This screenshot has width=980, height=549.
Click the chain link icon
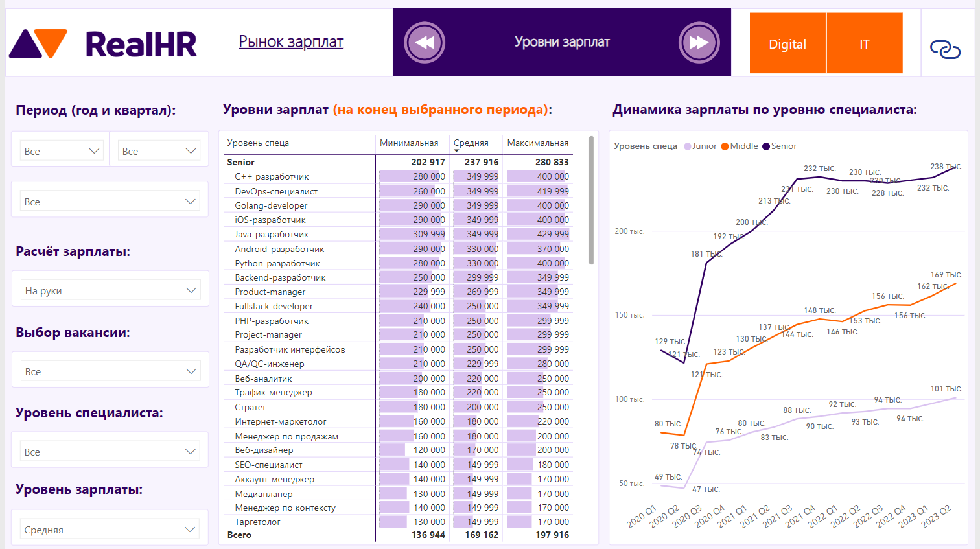coord(945,49)
